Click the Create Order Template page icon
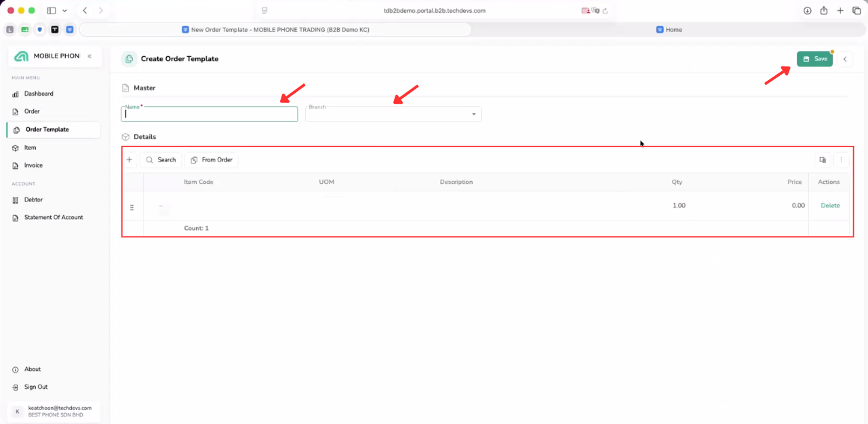The width and height of the screenshot is (868, 424). [129, 59]
